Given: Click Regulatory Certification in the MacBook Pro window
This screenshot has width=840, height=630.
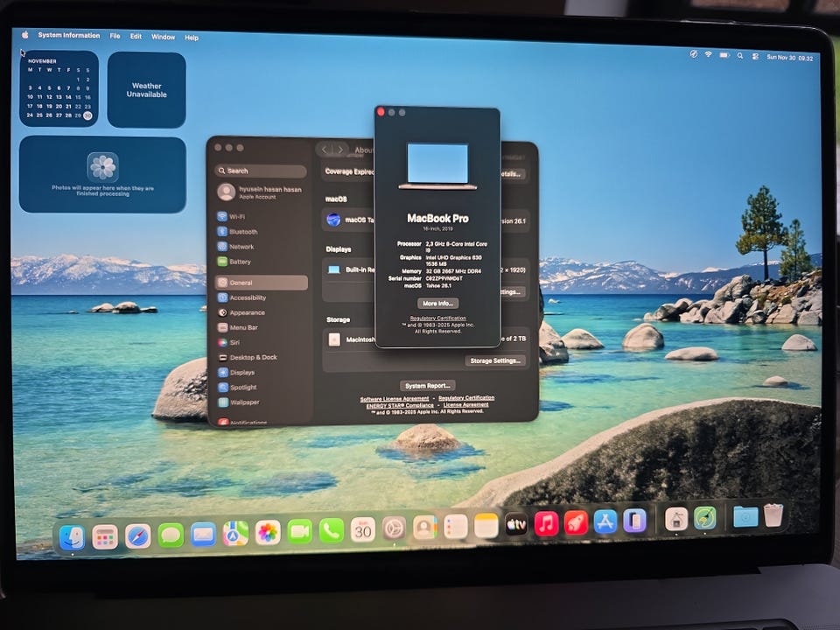Looking at the screenshot, I should pyautogui.click(x=437, y=318).
